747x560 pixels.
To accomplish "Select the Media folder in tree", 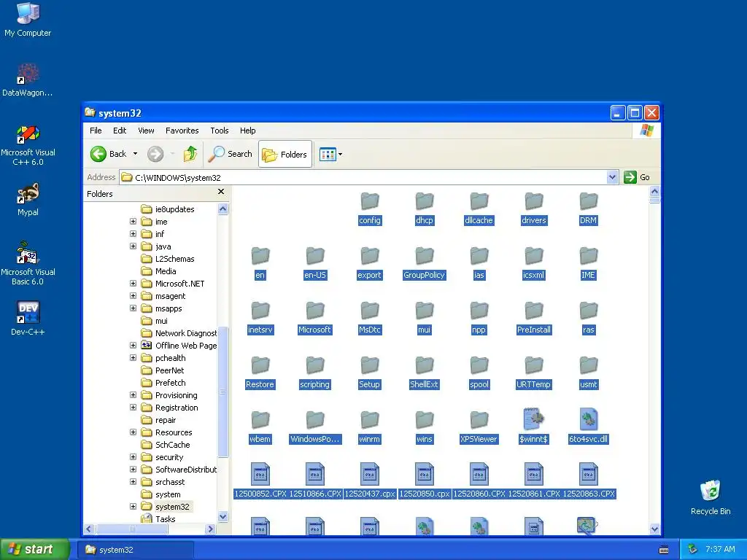I will click(158, 271).
